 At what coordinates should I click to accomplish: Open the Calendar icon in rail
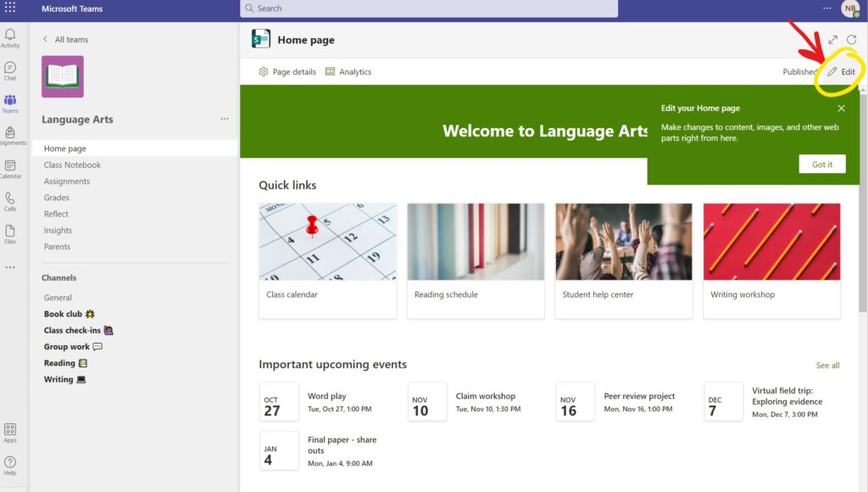10,169
